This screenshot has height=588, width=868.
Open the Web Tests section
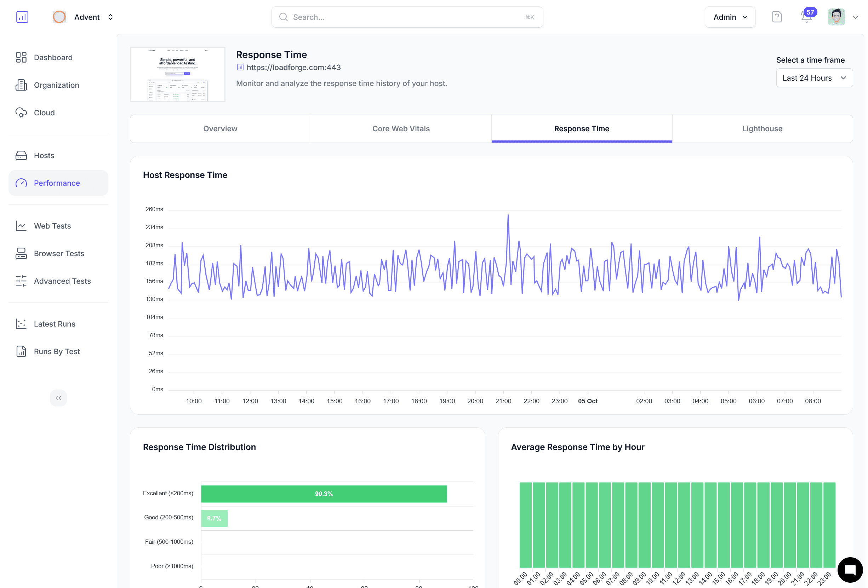[x=52, y=225]
